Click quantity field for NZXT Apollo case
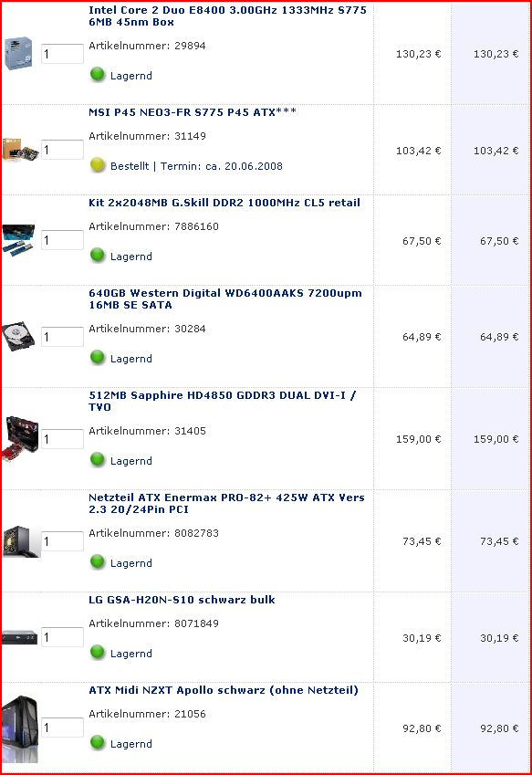 (x=62, y=728)
